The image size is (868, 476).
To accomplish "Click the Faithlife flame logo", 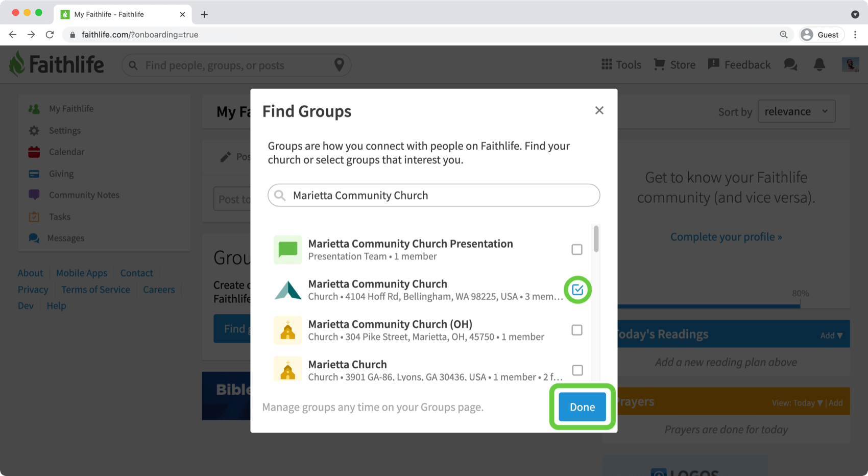I will click(x=17, y=64).
